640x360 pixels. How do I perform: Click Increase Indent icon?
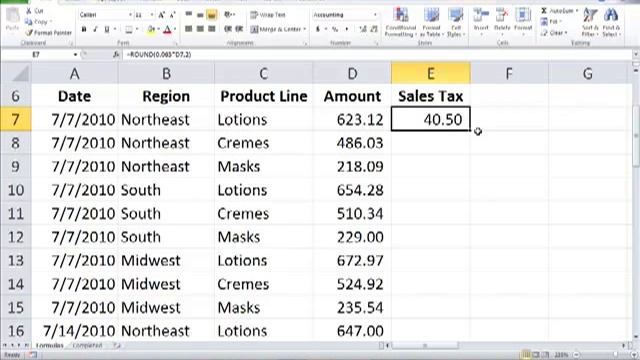239,29
